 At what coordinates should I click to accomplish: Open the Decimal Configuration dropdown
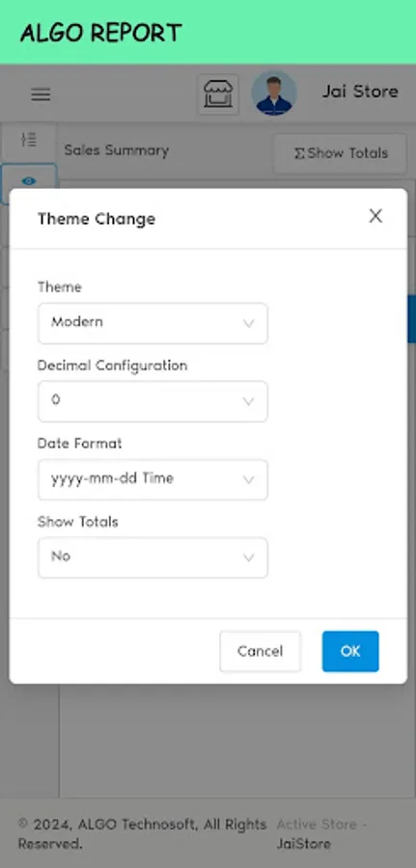tap(153, 401)
